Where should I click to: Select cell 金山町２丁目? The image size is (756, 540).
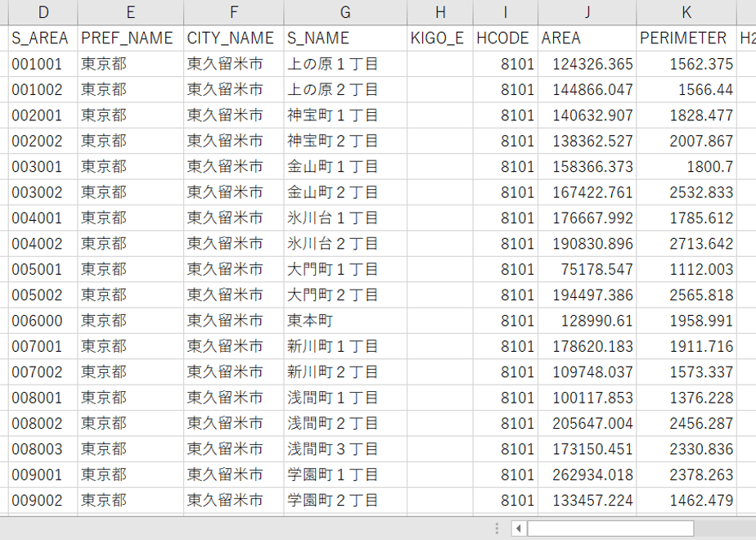click(345, 192)
